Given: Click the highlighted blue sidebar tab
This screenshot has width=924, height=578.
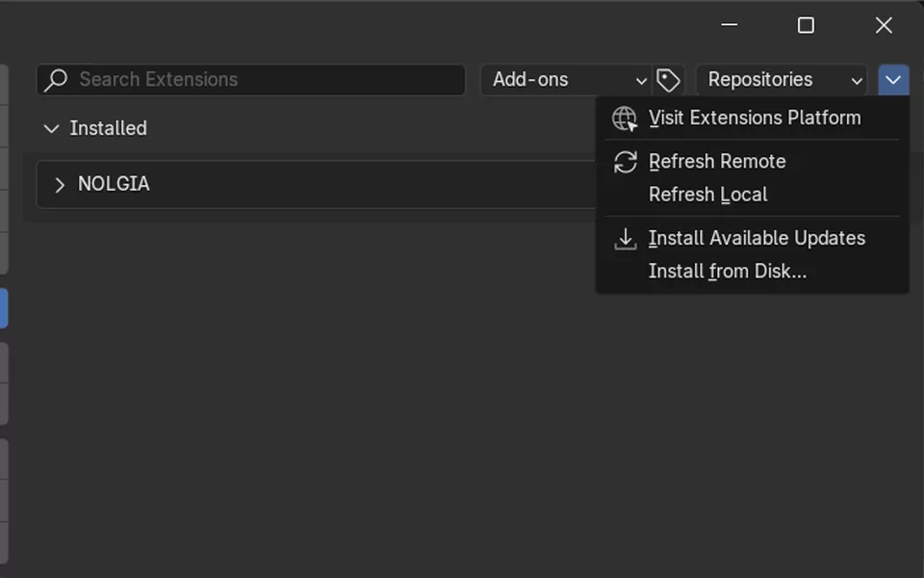Looking at the screenshot, I should [4, 308].
